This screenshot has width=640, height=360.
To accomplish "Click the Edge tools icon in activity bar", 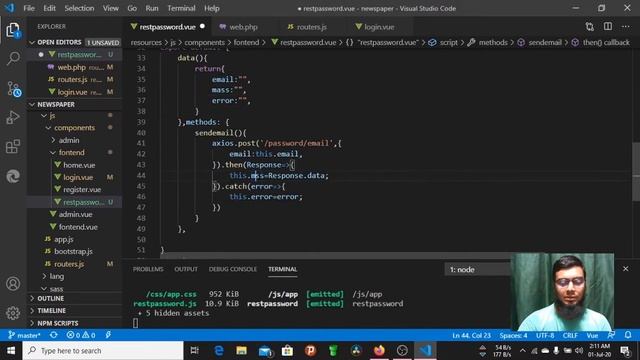I will 13,176.
